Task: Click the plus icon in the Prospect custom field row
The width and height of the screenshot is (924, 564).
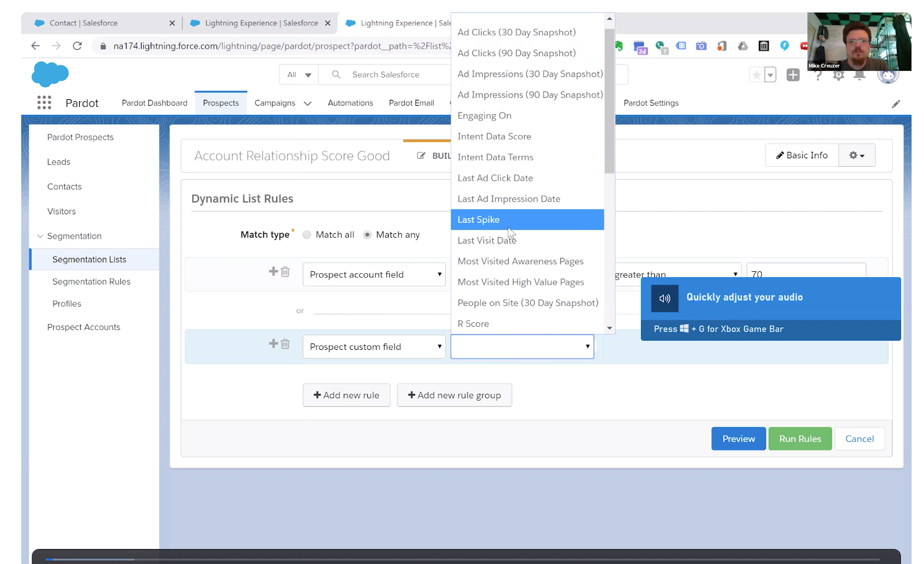Action: pyautogui.click(x=274, y=343)
